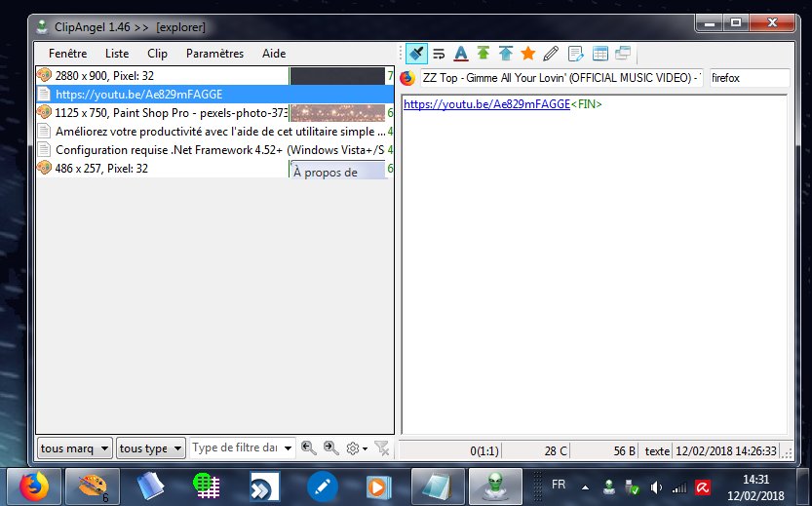The height and width of the screenshot is (506, 812).
Task: Click the FR language indicator
Action: pos(559,485)
